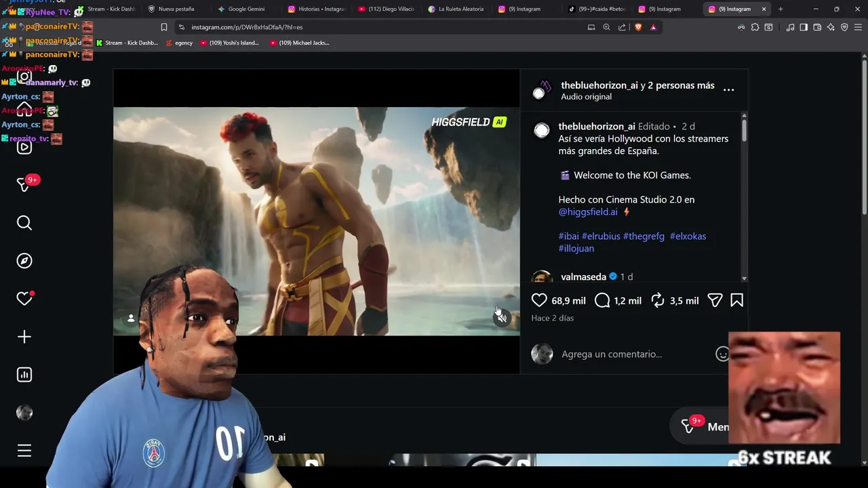This screenshot has height=488, width=868.
Task: Open comments via the speech bubble icon
Action: click(x=602, y=300)
